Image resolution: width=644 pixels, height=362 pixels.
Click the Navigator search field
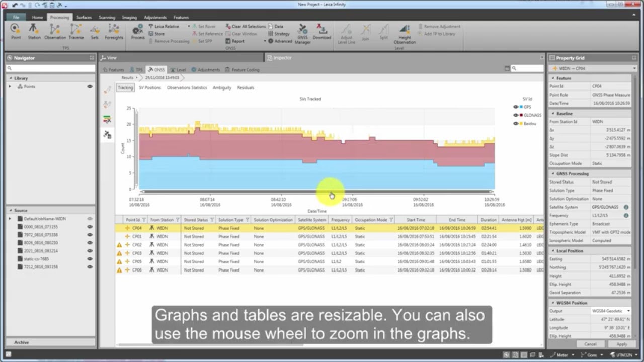50,68
